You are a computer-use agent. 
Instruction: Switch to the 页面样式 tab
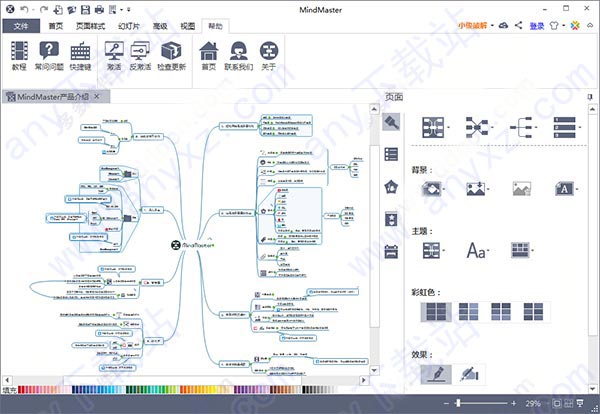90,26
